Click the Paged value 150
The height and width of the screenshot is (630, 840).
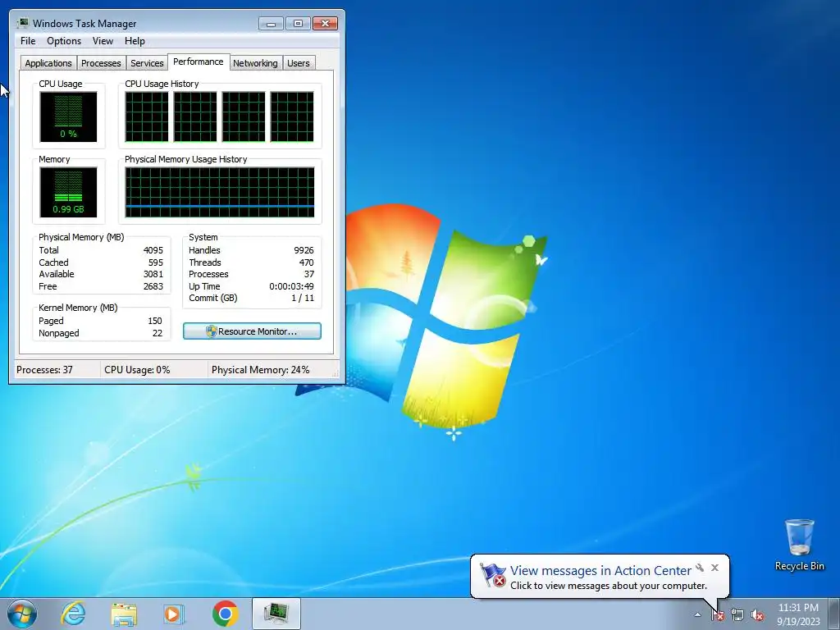coord(155,321)
